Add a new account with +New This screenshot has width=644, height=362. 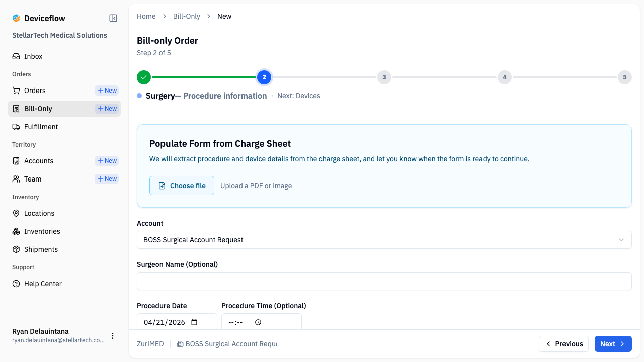107,161
